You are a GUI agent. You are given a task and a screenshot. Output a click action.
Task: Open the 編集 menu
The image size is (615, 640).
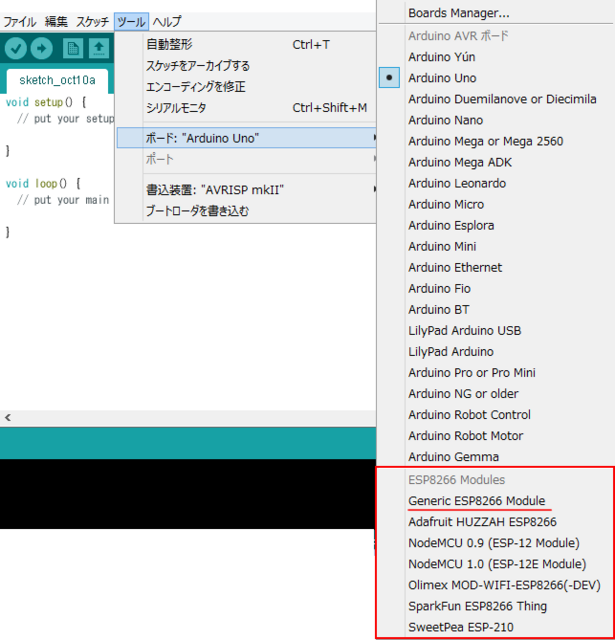click(56, 21)
